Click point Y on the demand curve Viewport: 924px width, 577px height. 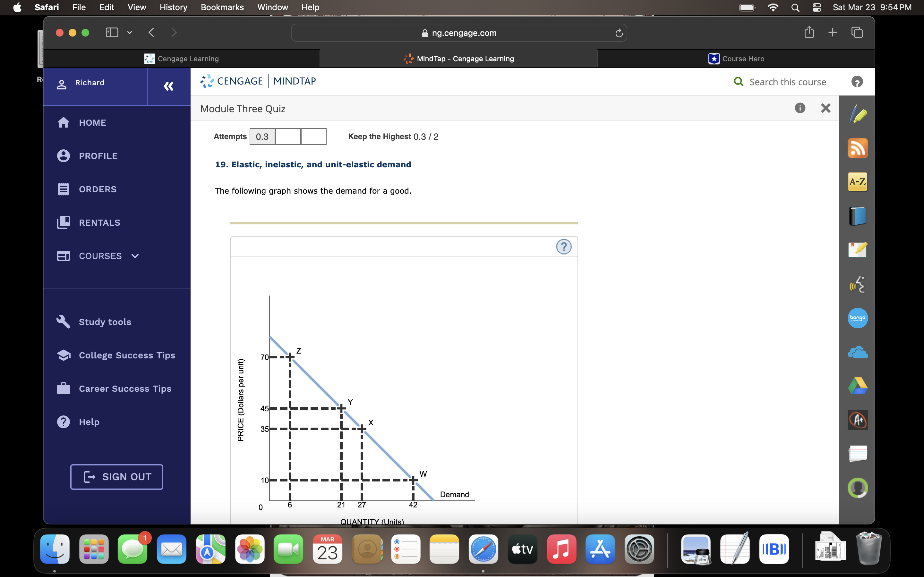[341, 408]
